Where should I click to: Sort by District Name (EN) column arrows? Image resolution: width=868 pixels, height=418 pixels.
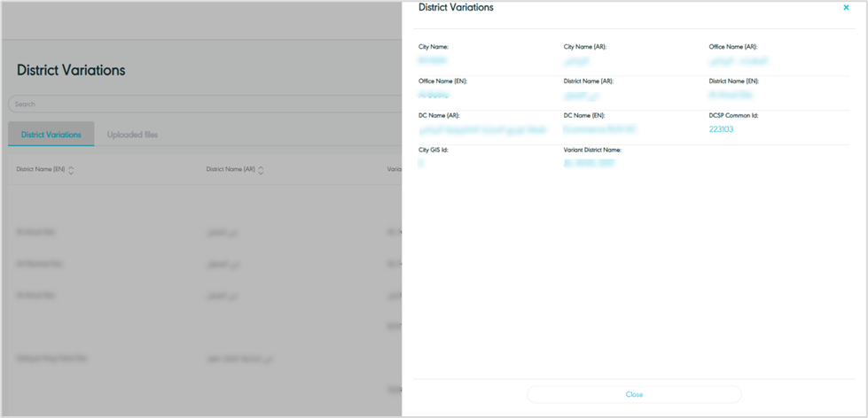point(71,170)
